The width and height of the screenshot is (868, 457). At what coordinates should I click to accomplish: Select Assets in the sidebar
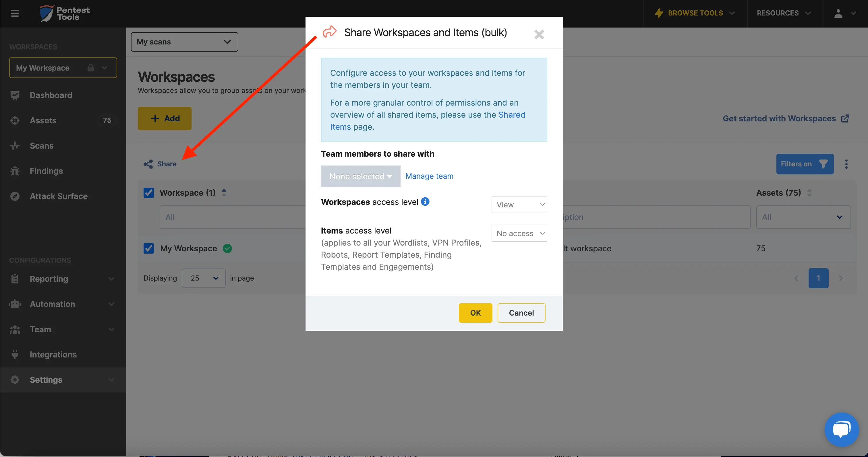[43, 120]
